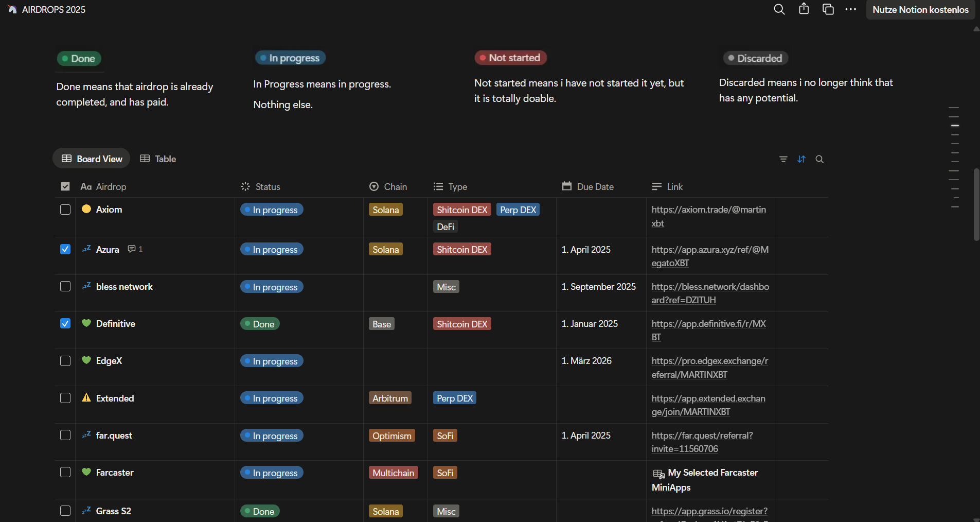Uncheck the Azura row checkbox

[x=65, y=249]
